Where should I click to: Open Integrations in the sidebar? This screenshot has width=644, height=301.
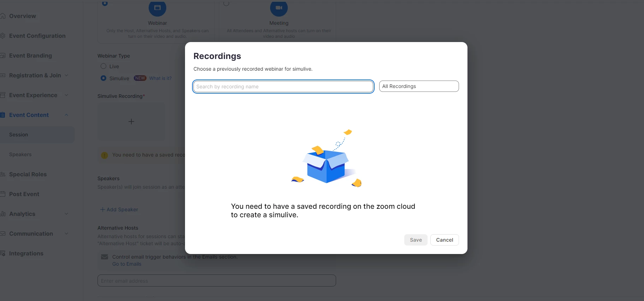pyautogui.click(x=26, y=253)
